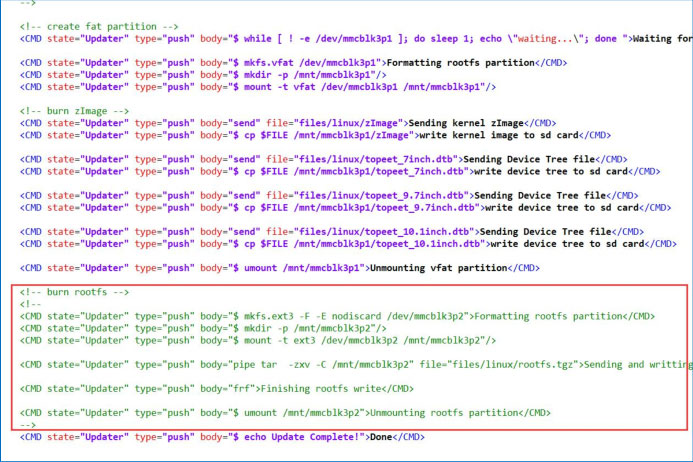Click the pipe tar rootfs.tgz command line
693x462 pixels.
pyautogui.click(x=400, y=364)
